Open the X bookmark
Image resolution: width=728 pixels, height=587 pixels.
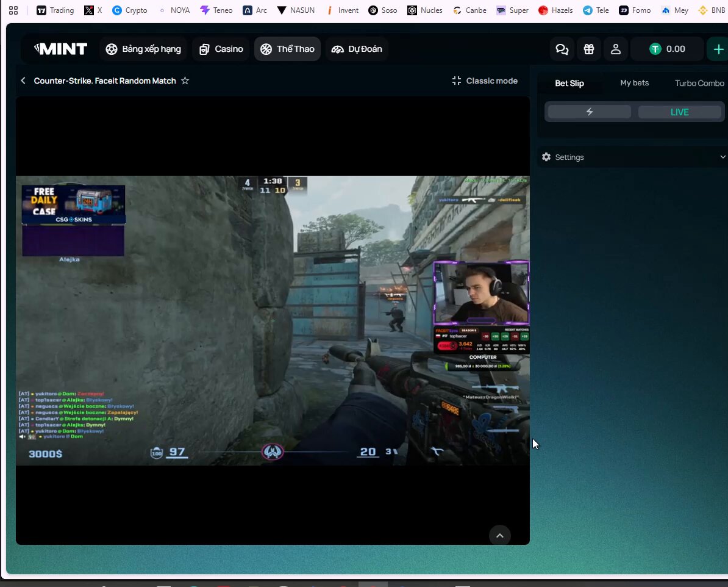pyautogui.click(x=93, y=10)
